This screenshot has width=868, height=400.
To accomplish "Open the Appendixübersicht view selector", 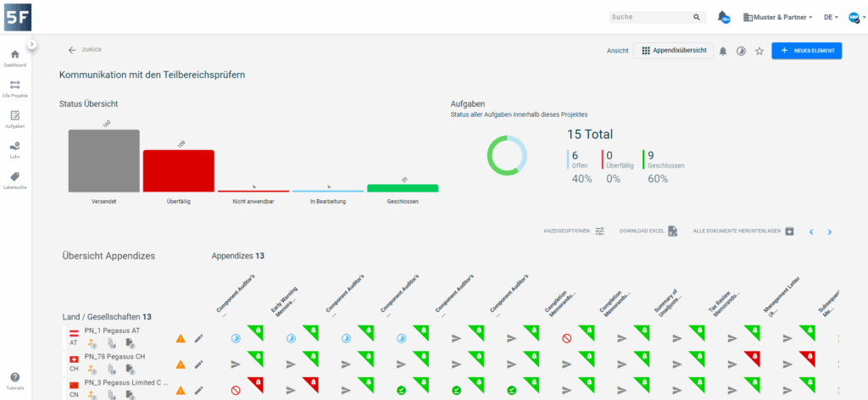I will pos(673,51).
